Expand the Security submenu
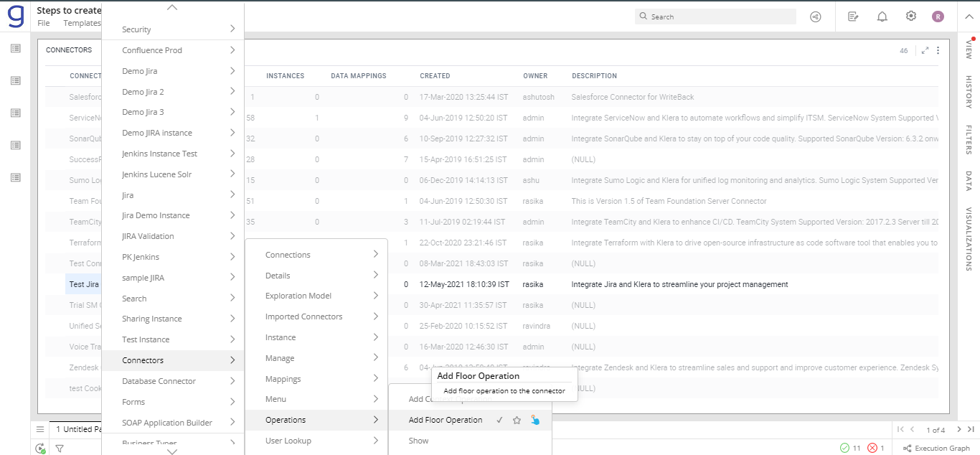This screenshot has height=455, width=980. point(232,29)
